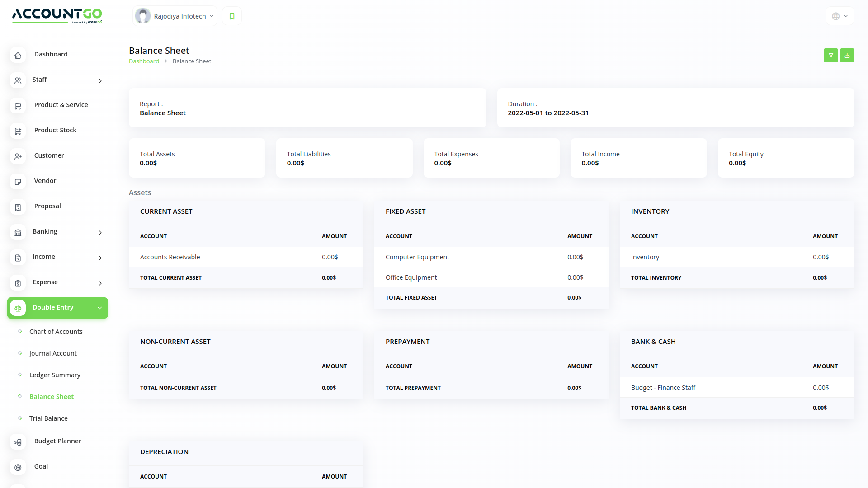The width and height of the screenshot is (868, 488).
Task: Open Ledger Summary
Action: coord(55,375)
